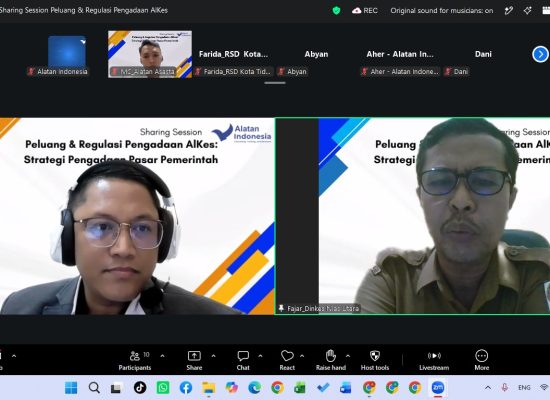This screenshot has height=400, width=550.
Task: Open React heart reactions menu
Action: point(287,361)
